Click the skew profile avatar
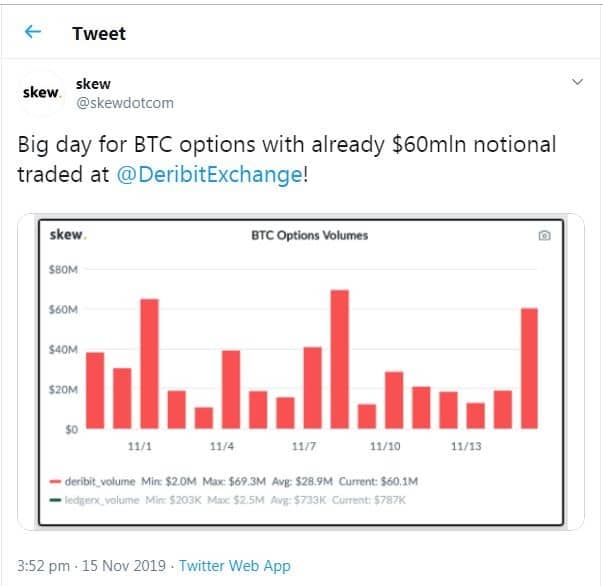 [41, 93]
